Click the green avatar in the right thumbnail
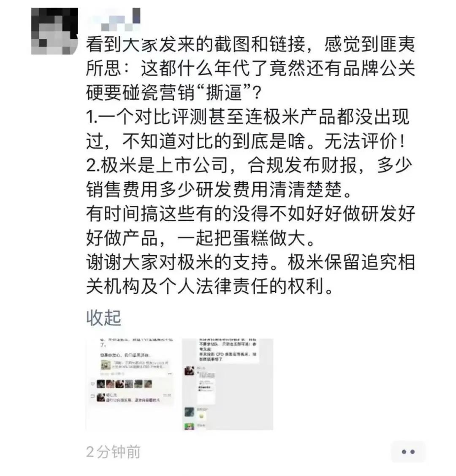The height and width of the screenshot is (476, 456). coord(189,426)
